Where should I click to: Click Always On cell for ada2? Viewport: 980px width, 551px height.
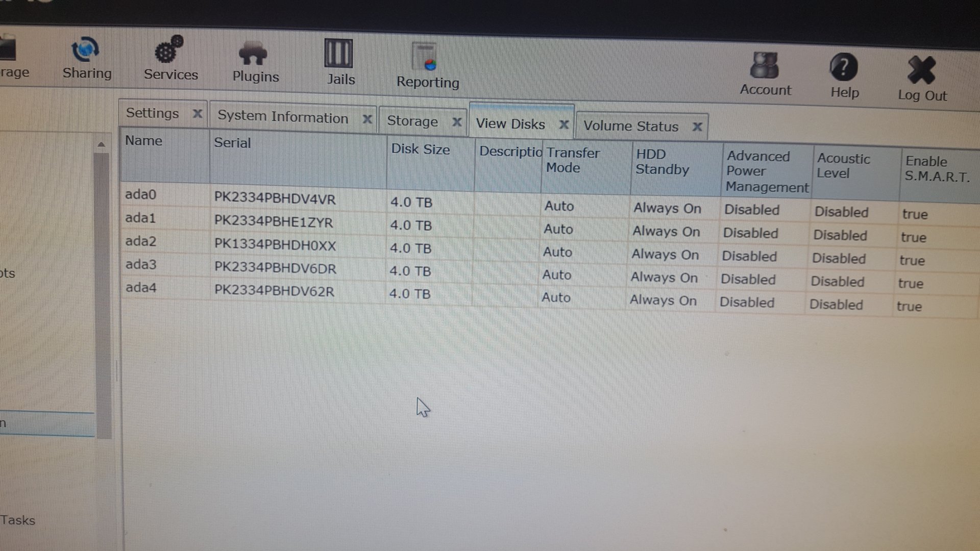[665, 254]
